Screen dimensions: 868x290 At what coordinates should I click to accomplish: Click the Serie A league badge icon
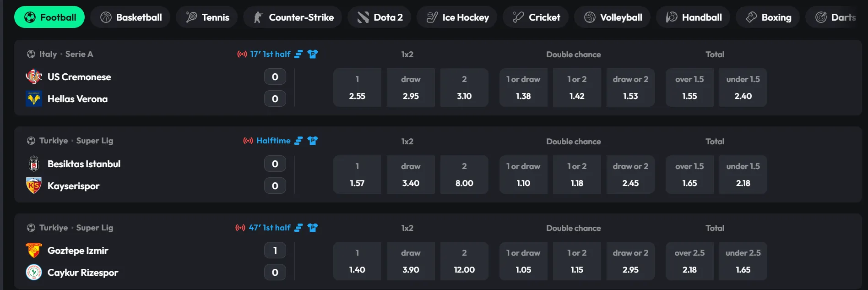[x=30, y=54]
